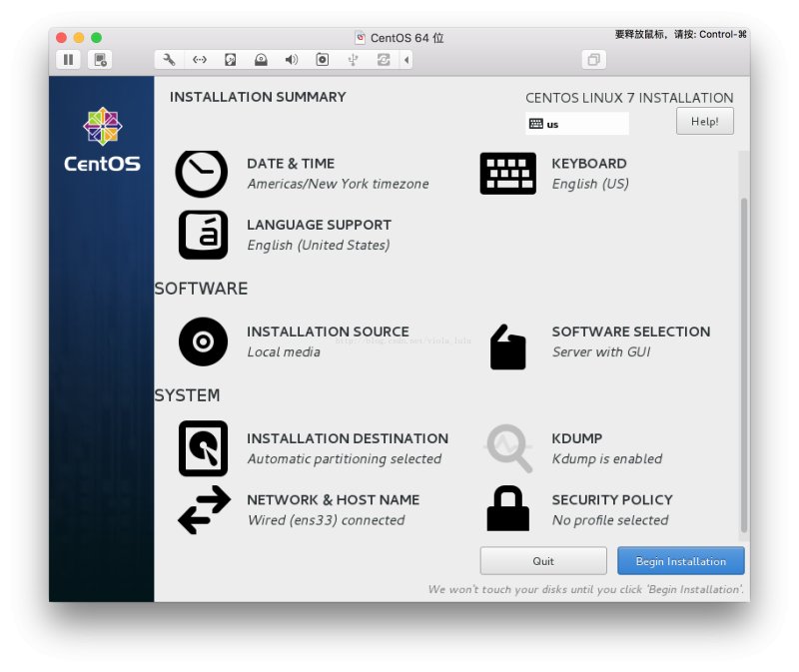Open the Keyboard layout settings icon
799x672 pixels.
click(507, 173)
